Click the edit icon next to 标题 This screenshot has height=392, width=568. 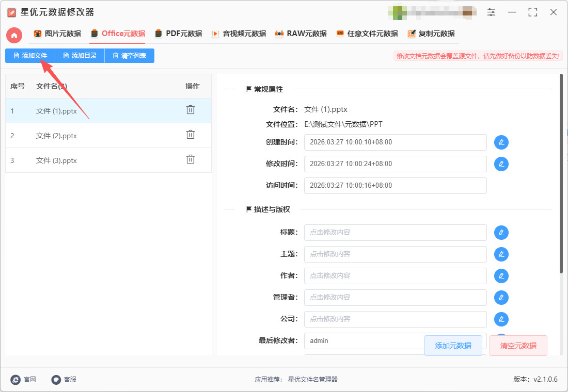[x=501, y=233]
